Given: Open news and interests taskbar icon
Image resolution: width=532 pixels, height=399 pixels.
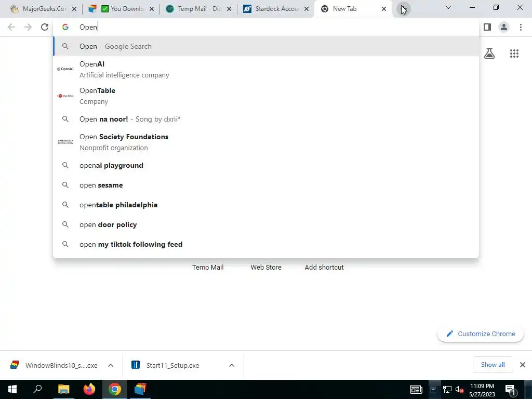Looking at the screenshot, I should coord(416,390).
